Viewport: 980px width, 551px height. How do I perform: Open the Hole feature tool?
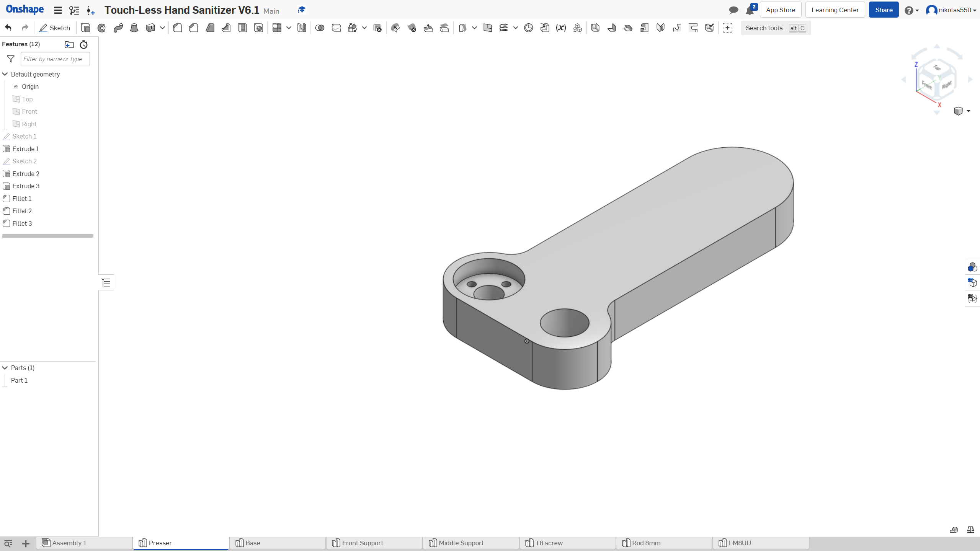tap(259, 28)
